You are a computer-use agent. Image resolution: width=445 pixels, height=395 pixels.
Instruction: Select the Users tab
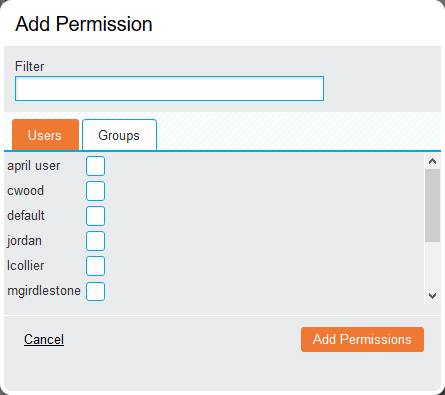coord(45,135)
